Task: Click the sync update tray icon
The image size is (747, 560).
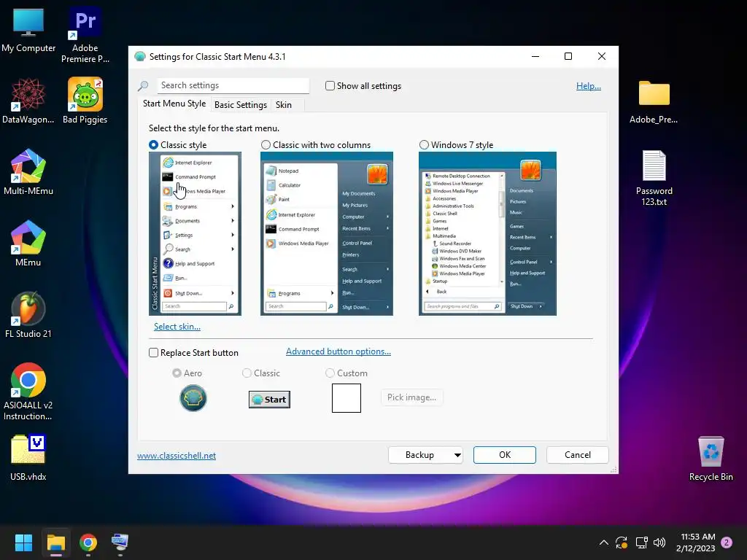Action: pyautogui.click(x=622, y=542)
